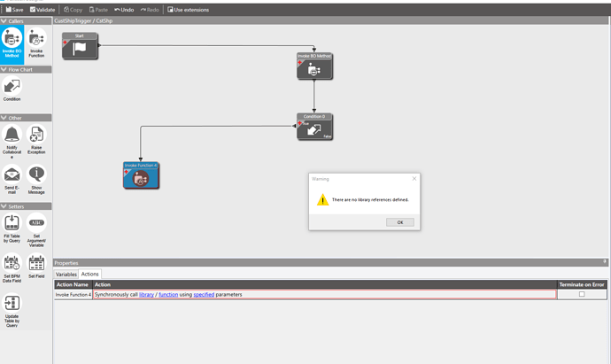Screen dimensions: 611x364
Task: Open the function link in the action
Action: (168, 295)
